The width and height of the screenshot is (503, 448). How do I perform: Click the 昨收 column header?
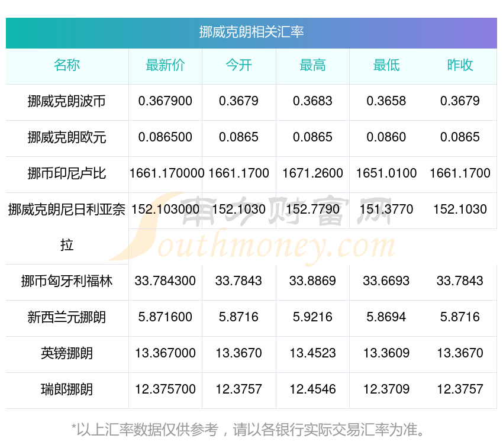click(460, 65)
